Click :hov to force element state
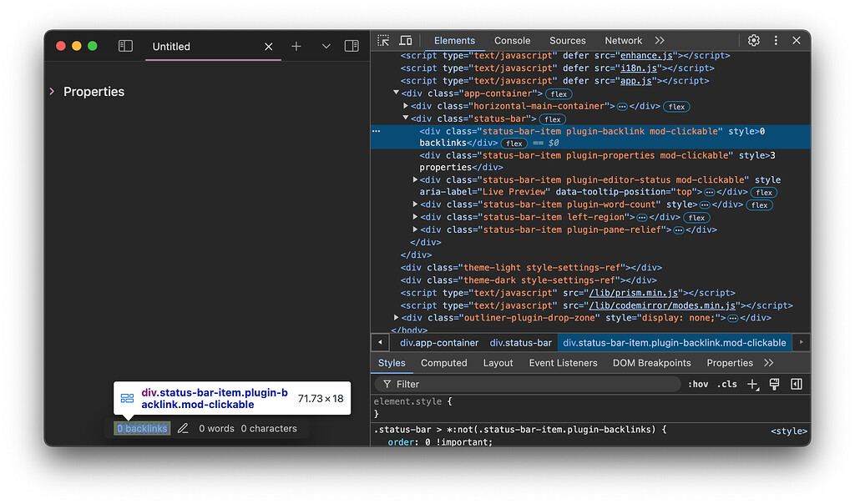 point(698,384)
